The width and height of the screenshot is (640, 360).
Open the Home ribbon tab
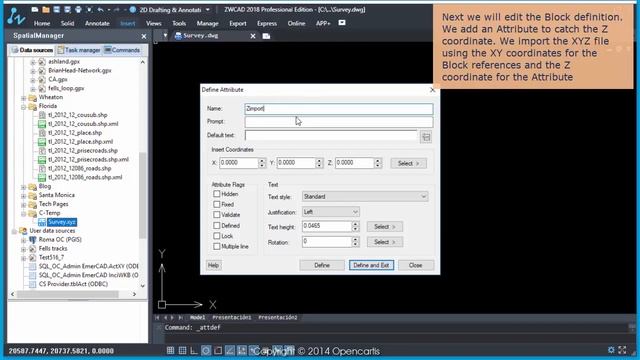[42, 23]
